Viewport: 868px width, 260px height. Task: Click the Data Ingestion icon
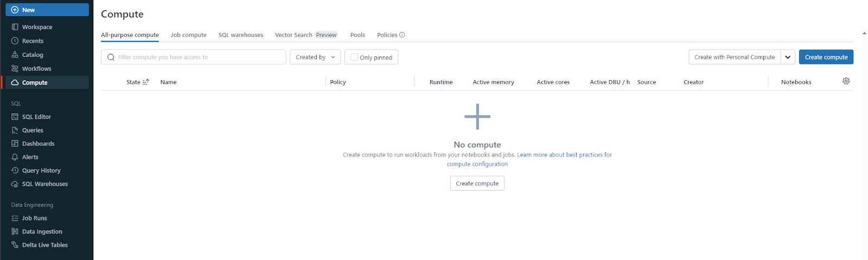(15, 231)
